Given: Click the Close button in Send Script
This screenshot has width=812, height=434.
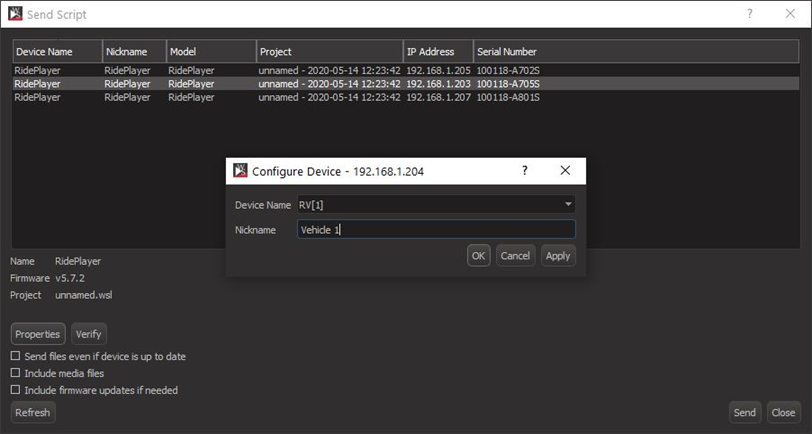Looking at the screenshot, I should [x=783, y=413].
